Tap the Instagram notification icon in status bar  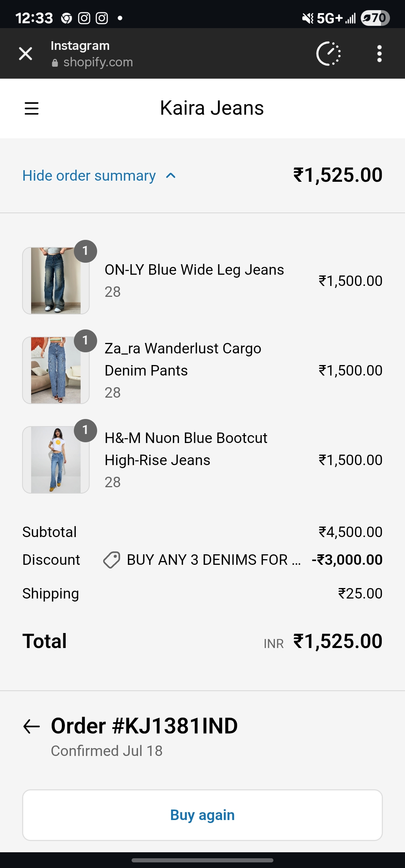84,18
